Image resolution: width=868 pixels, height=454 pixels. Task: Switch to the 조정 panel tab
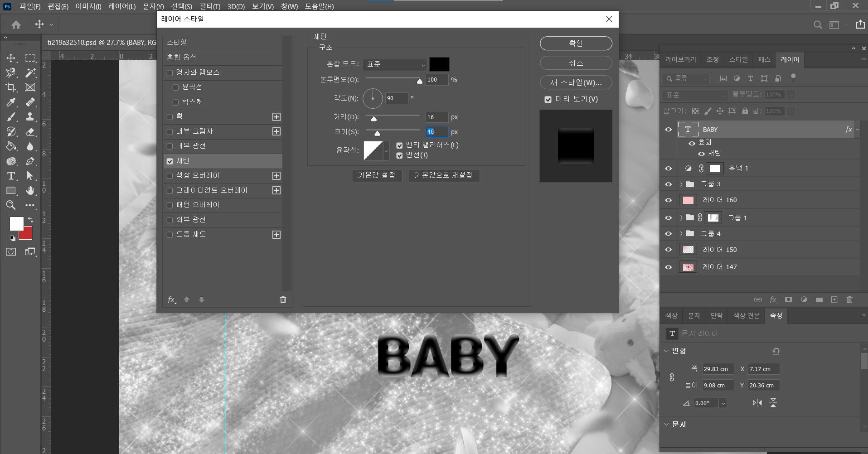click(713, 59)
